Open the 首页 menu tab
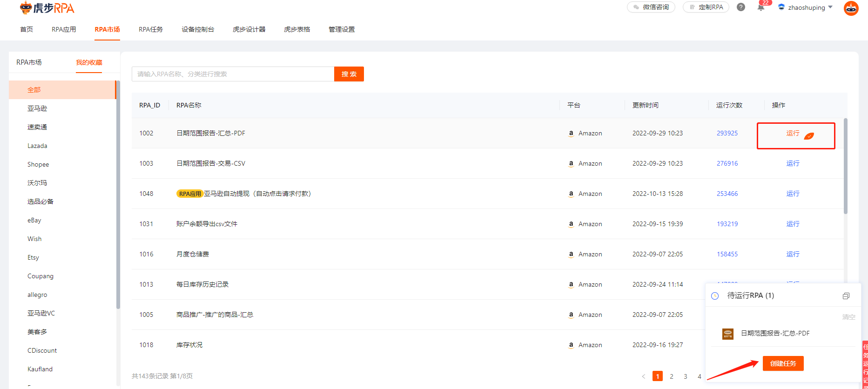 click(x=27, y=29)
